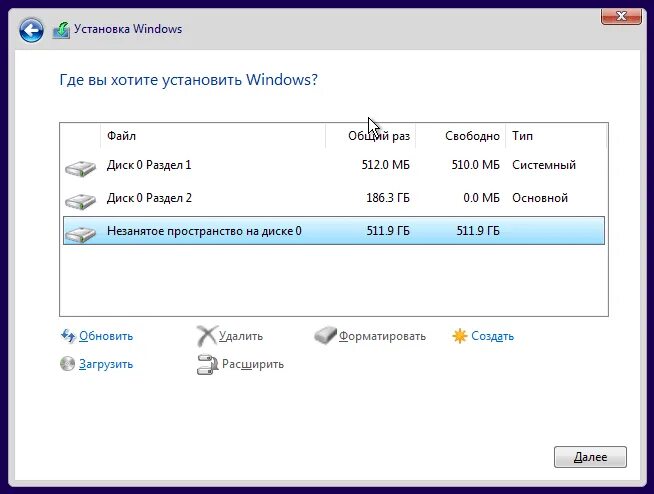The image size is (654, 494).
Task: Select Незанятое пространство на диске 0
Action: point(334,231)
